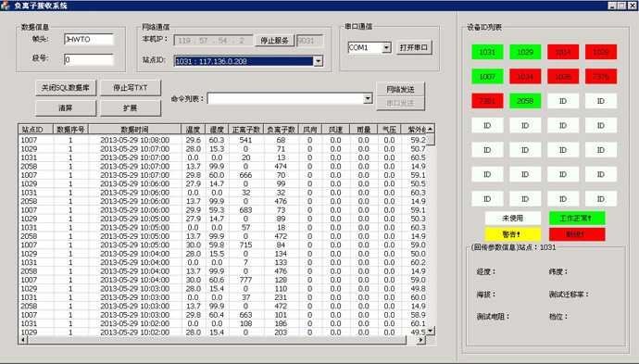Click the 停止服务 button
The image size is (639, 364).
[274, 41]
